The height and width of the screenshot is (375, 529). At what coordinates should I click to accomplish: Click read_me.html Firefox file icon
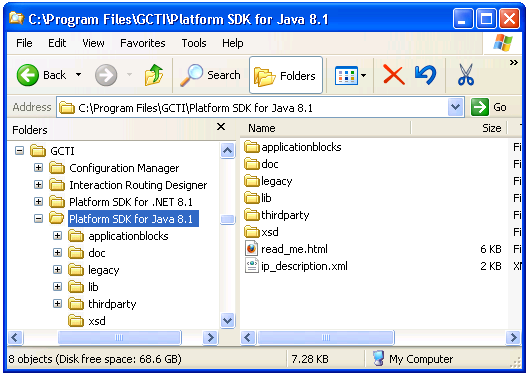(x=251, y=249)
